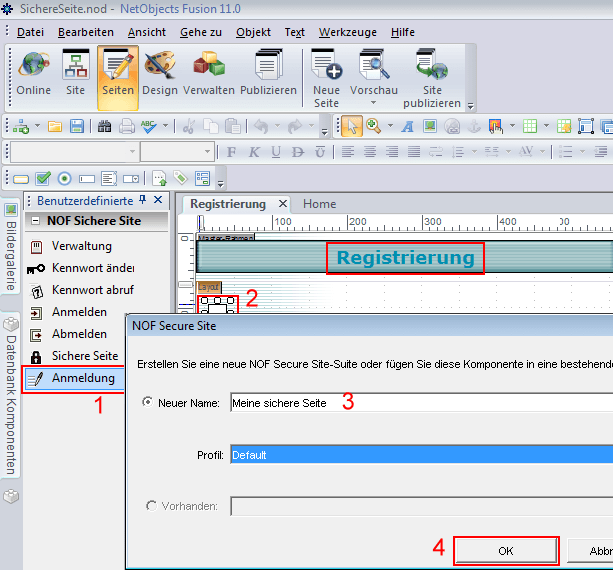Click the binoculars find icon

104,126
